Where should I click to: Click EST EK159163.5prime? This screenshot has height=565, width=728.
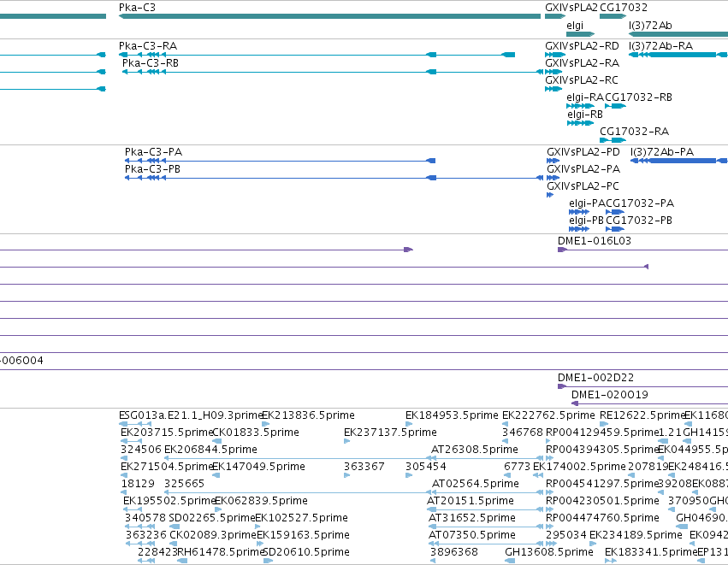click(260, 544)
